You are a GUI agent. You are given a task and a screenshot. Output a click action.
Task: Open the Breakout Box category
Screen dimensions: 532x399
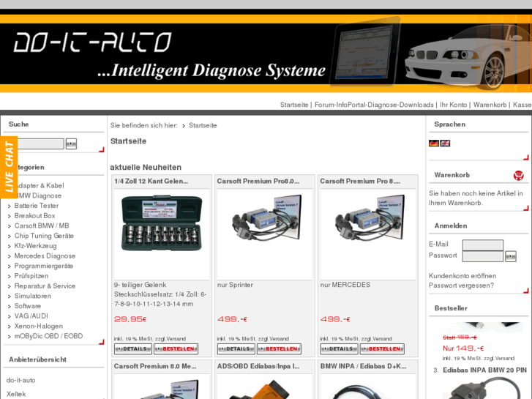[x=34, y=216]
